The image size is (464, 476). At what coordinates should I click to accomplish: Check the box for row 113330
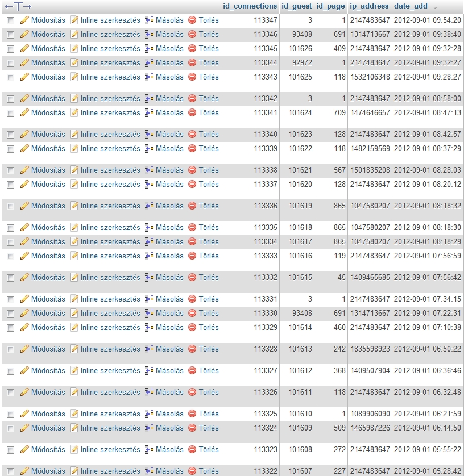(x=11, y=314)
